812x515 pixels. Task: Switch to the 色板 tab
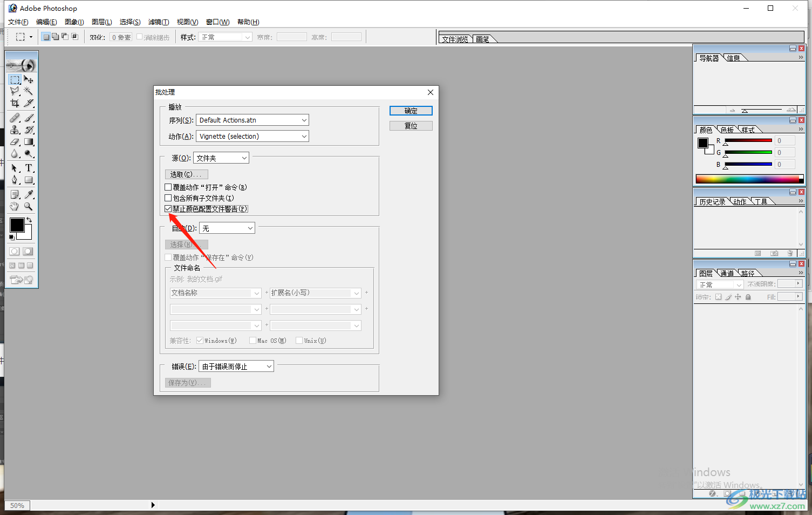[727, 130]
